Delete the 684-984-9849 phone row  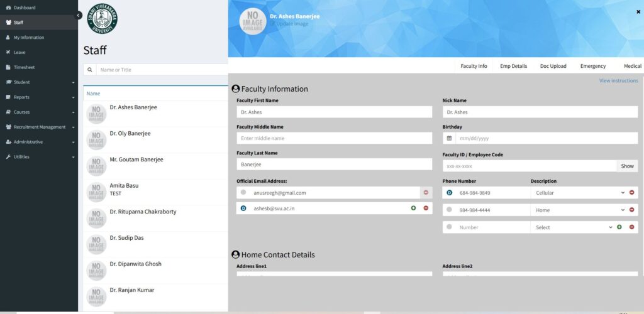click(x=631, y=193)
